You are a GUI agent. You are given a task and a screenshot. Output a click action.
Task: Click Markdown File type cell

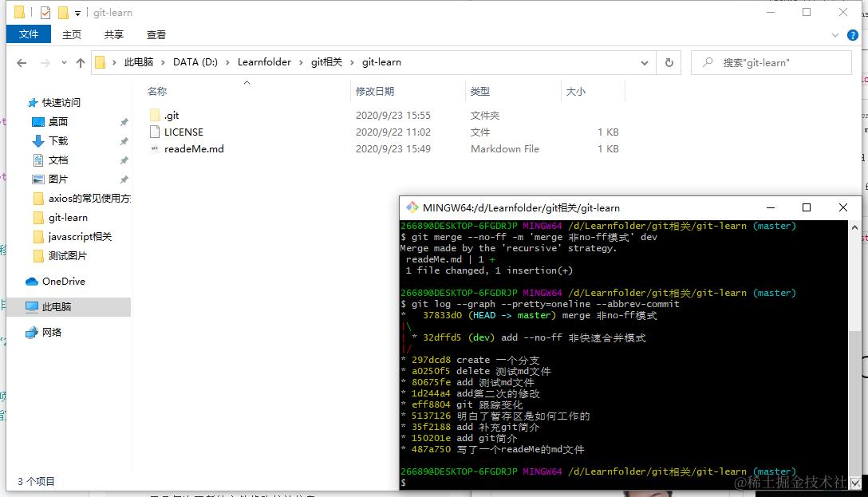click(x=505, y=148)
